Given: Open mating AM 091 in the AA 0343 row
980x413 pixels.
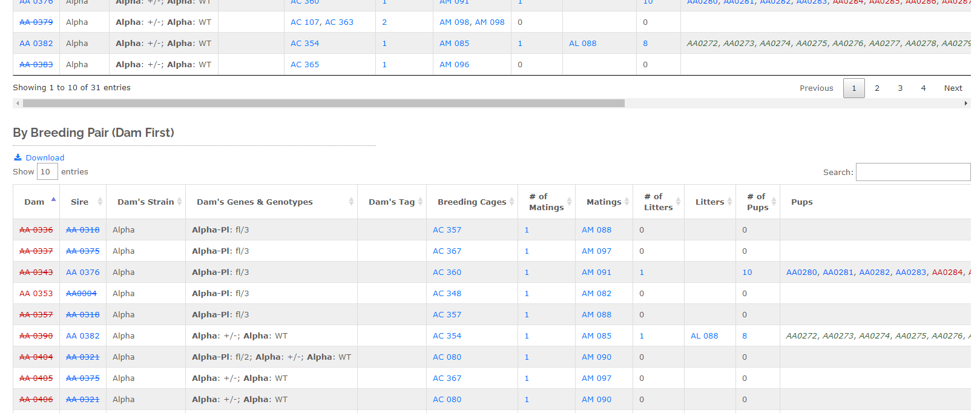Looking at the screenshot, I should (596, 272).
